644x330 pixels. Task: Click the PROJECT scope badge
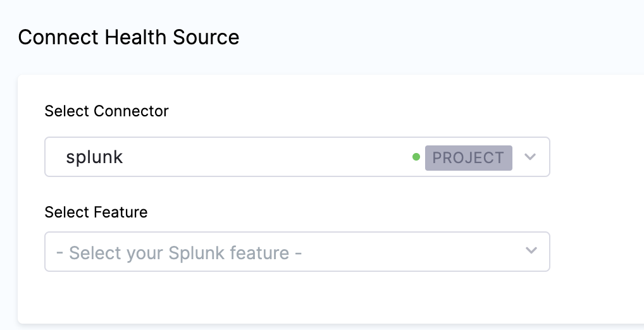click(x=468, y=157)
